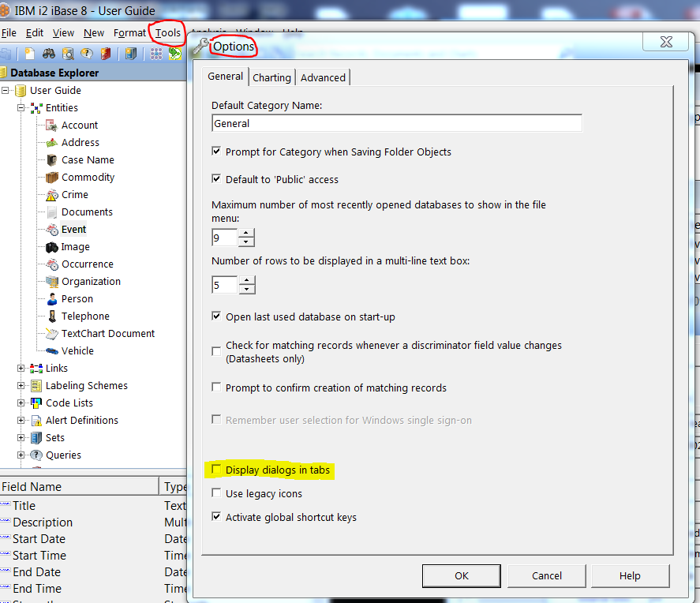This screenshot has width=700, height=603.
Task: Select the Entities node icon in Database Explorer
Action: [x=38, y=107]
